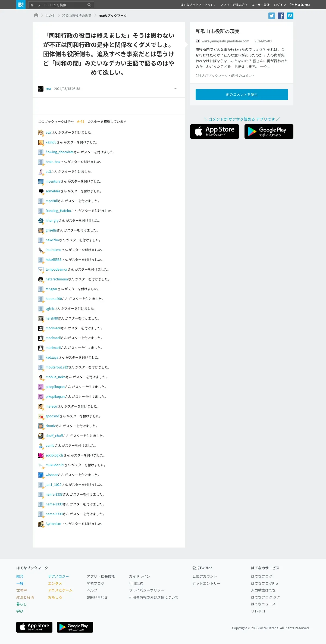Viewport: 326px width, 644px height.
Task: Open the App Store download badge in sidebar
Action: point(215,132)
